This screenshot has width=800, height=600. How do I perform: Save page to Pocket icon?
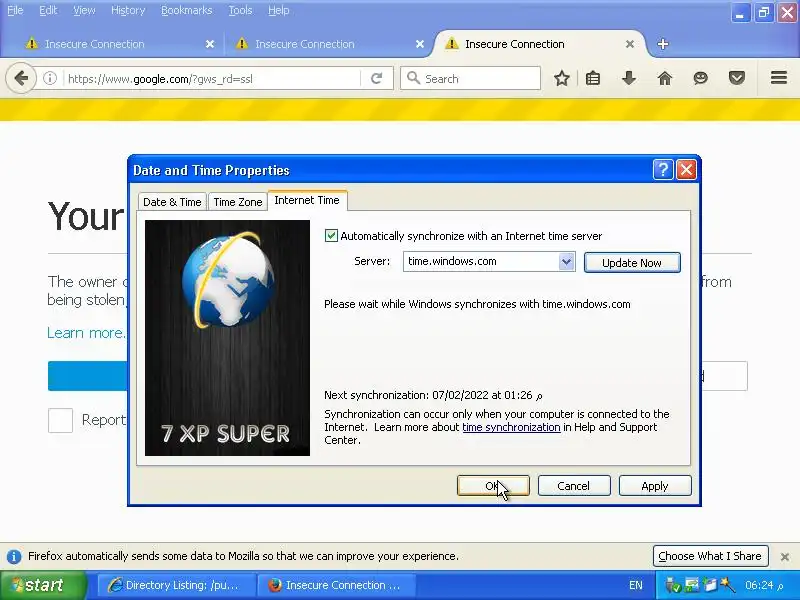click(737, 79)
